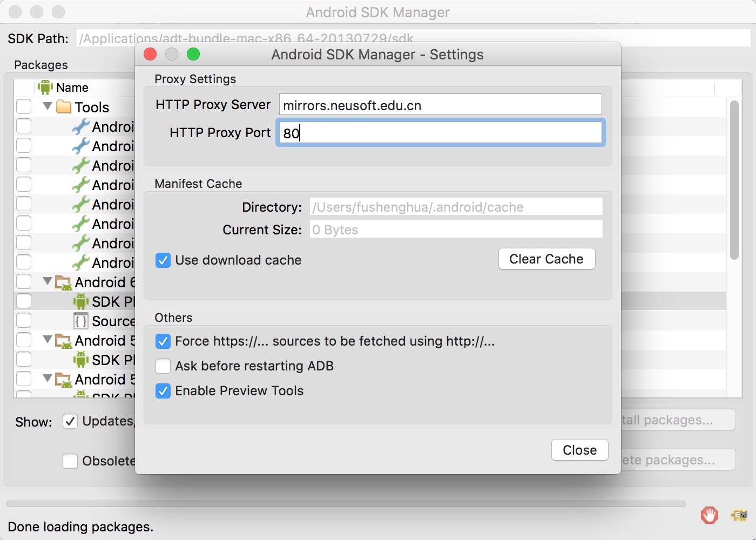This screenshot has width=756, height=540.
Task: Check the Sources row checkbox
Action: [24, 320]
